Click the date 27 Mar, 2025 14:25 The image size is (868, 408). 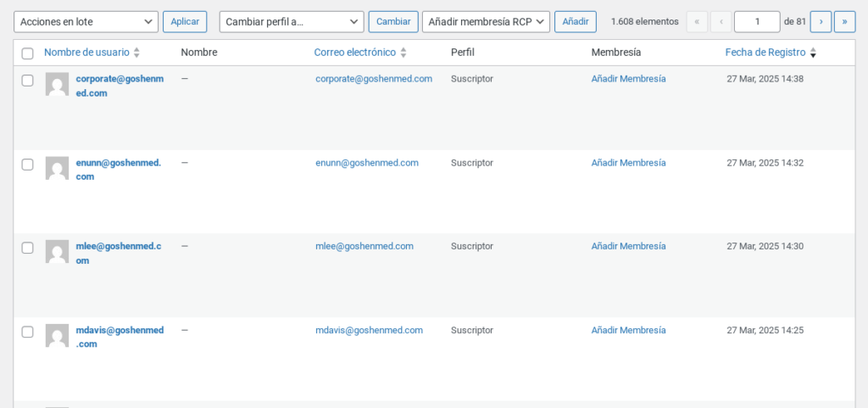tap(765, 330)
